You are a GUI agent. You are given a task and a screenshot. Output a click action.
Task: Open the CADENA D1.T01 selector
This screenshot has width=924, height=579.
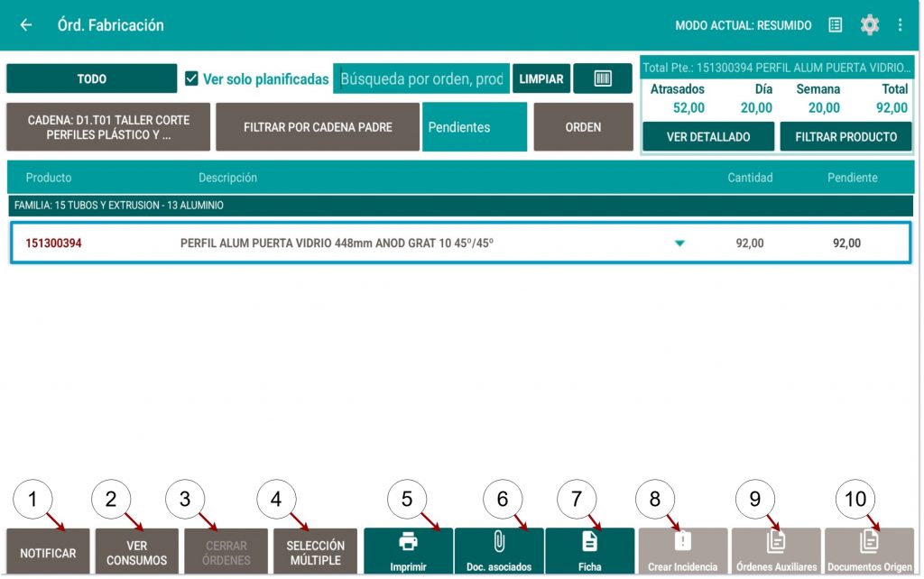(108, 127)
